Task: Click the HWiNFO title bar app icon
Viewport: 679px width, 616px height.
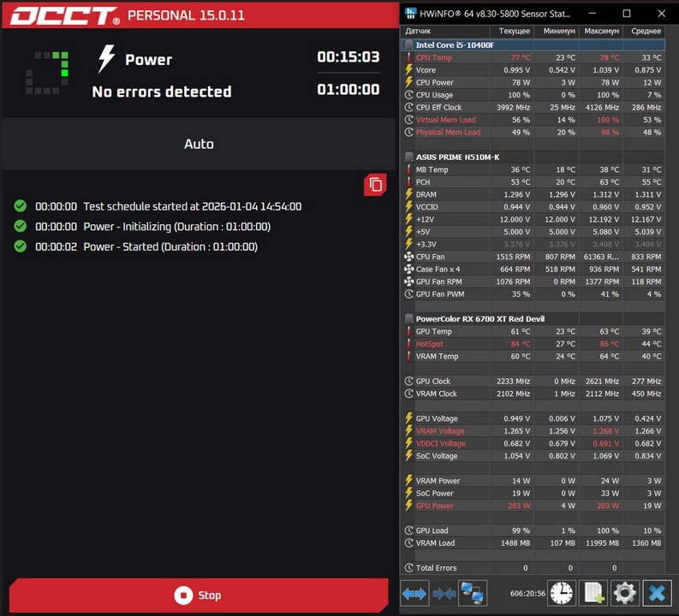Action: pyautogui.click(x=410, y=14)
